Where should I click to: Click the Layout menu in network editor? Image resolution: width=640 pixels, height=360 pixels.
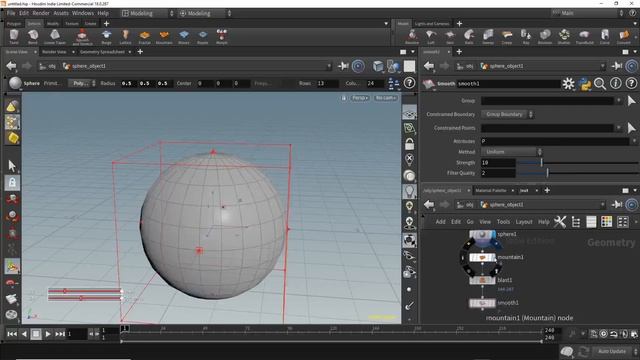(524, 222)
